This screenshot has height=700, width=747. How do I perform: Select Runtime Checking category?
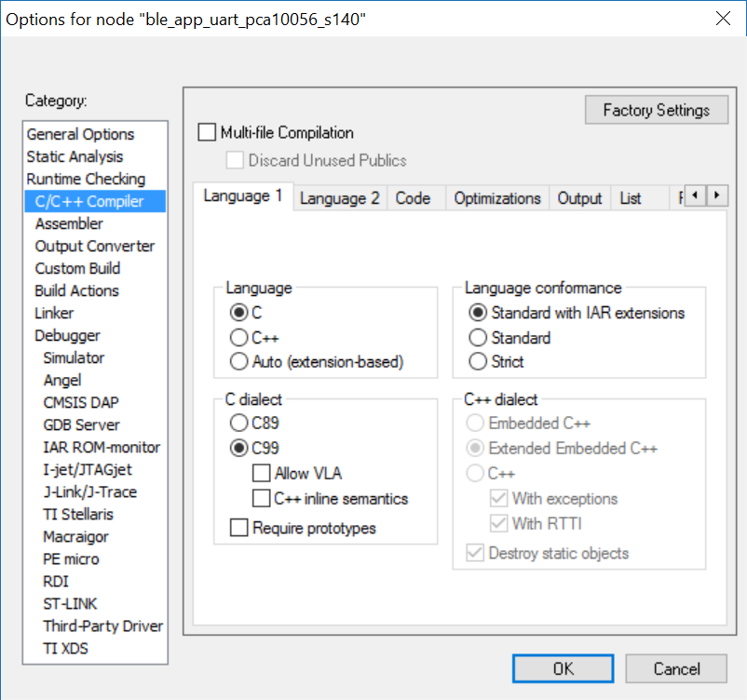tap(95, 179)
